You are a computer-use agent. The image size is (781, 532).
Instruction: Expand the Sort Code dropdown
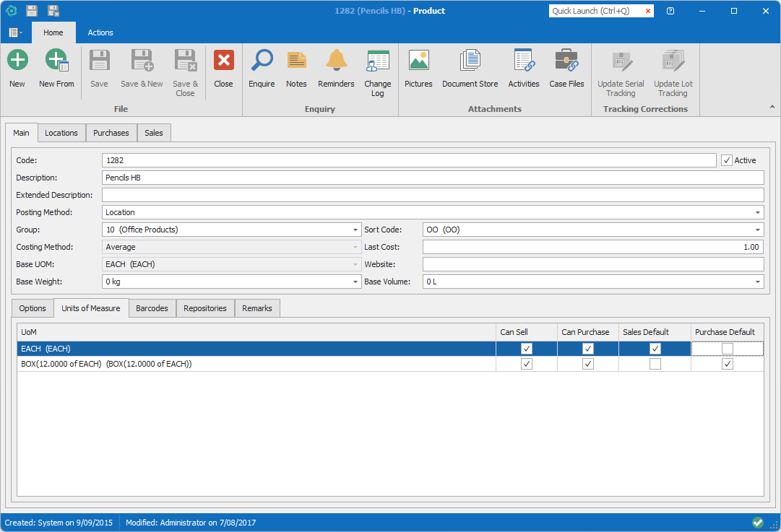coord(758,230)
